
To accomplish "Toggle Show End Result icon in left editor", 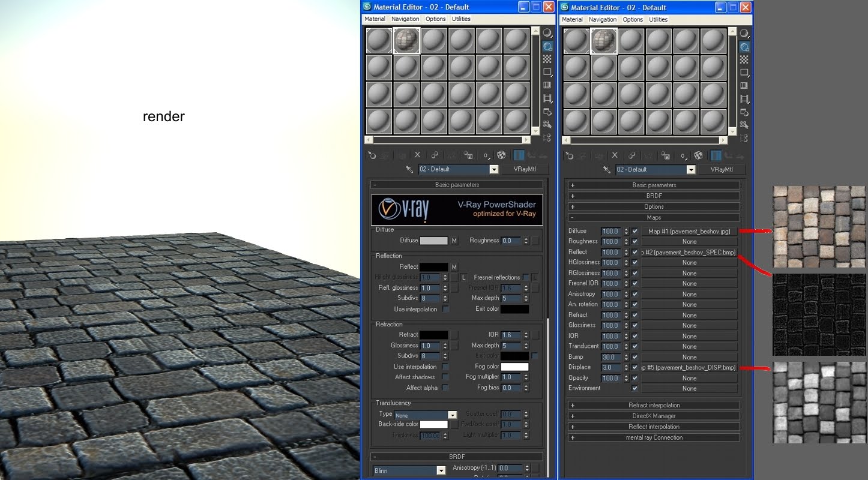I will (519, 155).
